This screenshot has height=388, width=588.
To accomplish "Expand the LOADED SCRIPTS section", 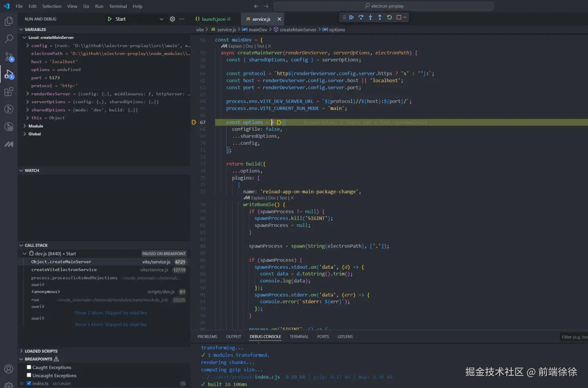I will [21, 351].
